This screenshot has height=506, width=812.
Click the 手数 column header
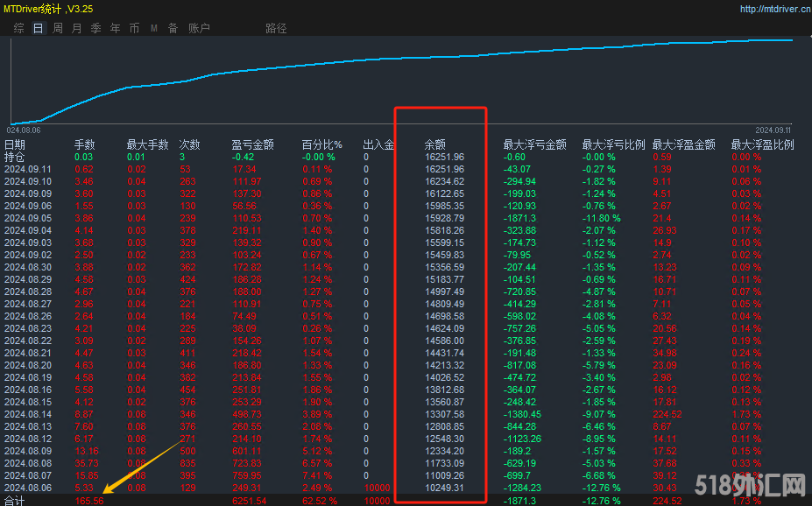84,144
